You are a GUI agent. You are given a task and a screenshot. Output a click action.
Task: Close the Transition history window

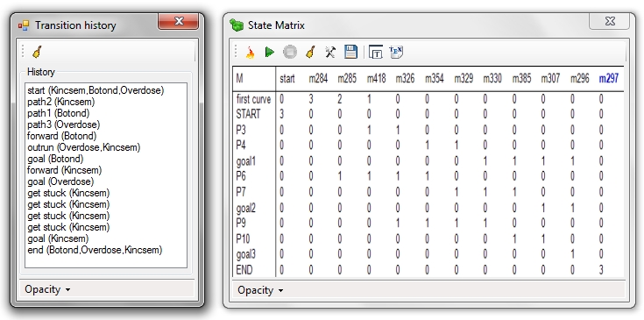(x=179, y=21)
